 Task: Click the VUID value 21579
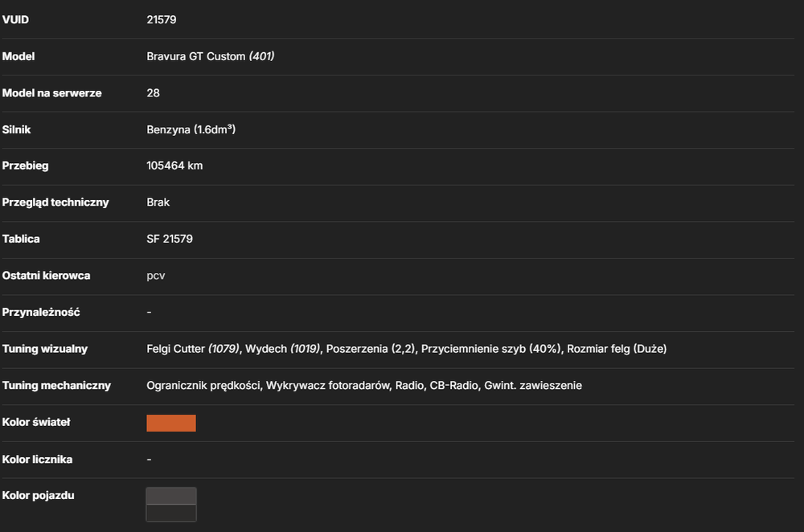162,19
